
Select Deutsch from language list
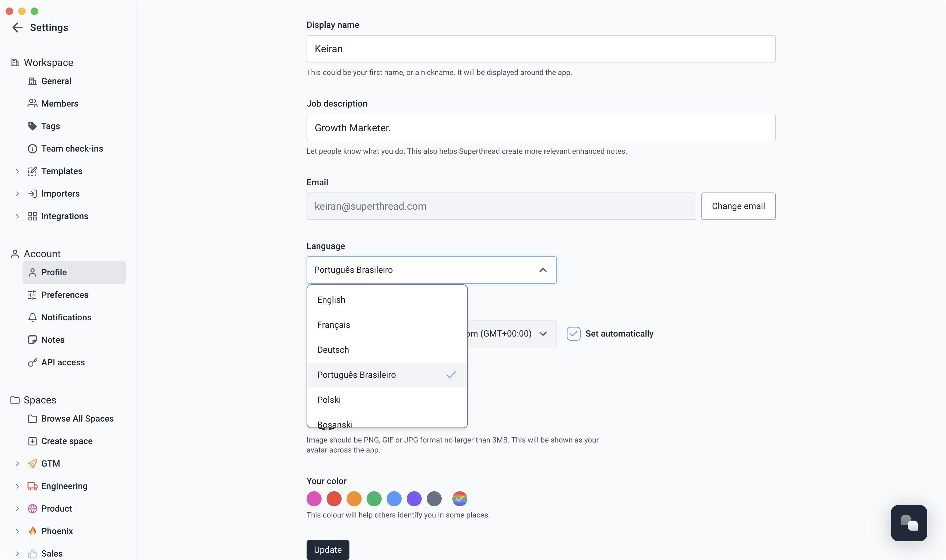(333, 350)
